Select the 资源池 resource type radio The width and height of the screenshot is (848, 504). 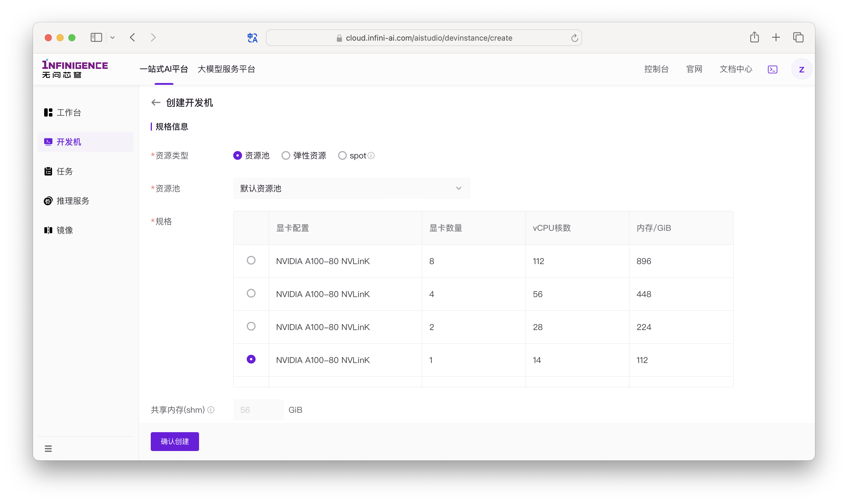tap(237, 155)
